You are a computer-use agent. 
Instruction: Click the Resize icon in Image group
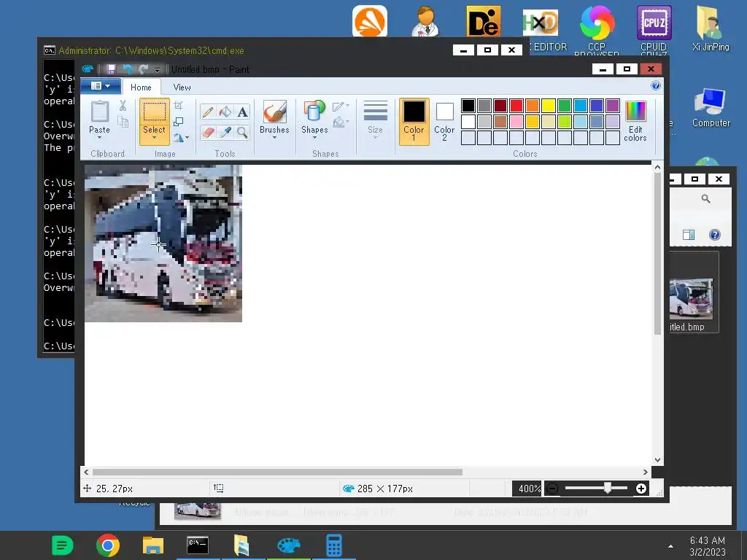[179, 122]
